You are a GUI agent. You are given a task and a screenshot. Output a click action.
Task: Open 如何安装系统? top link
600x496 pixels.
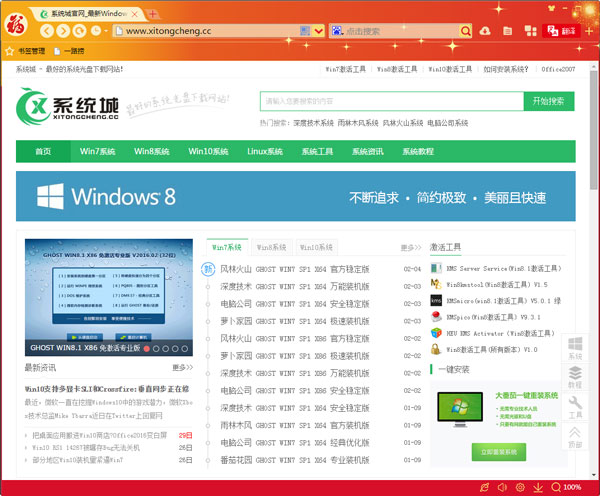505,69
